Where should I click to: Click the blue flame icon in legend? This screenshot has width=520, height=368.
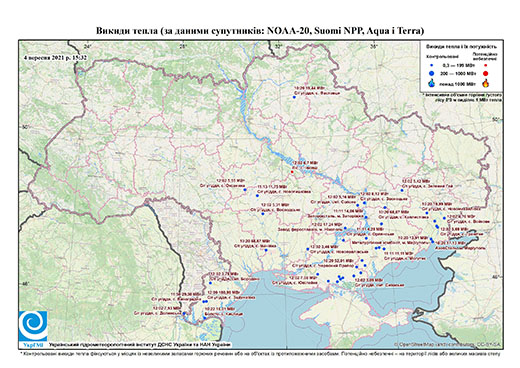pyautogui.click(x=432, y=84)
